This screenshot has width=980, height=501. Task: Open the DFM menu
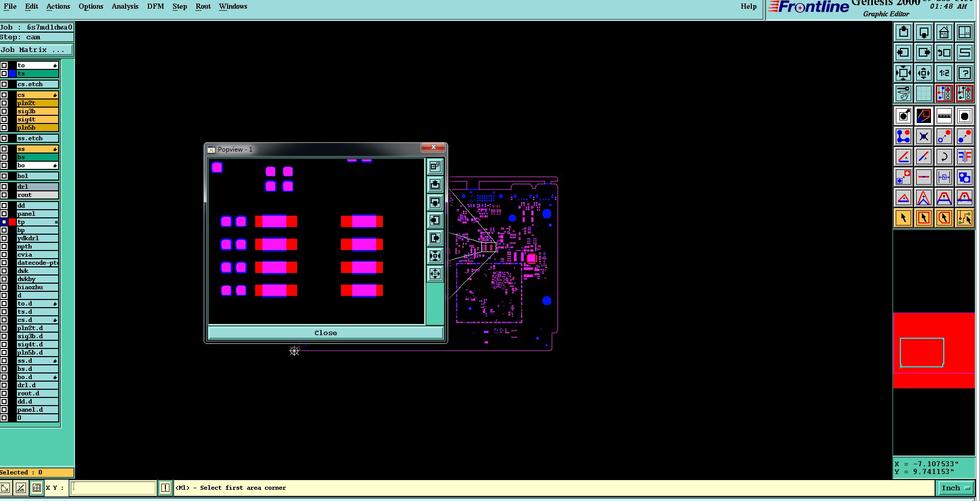tap(156, 6)
